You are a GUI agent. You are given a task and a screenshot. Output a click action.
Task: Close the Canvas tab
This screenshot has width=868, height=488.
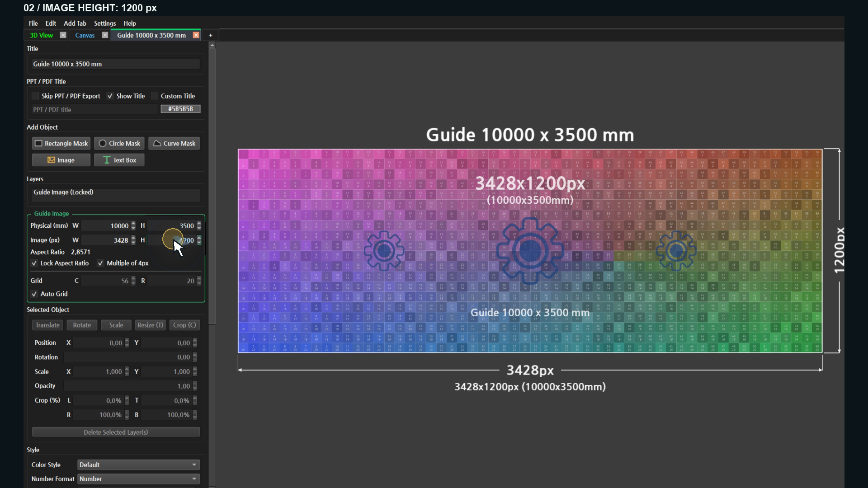(105, 35)
